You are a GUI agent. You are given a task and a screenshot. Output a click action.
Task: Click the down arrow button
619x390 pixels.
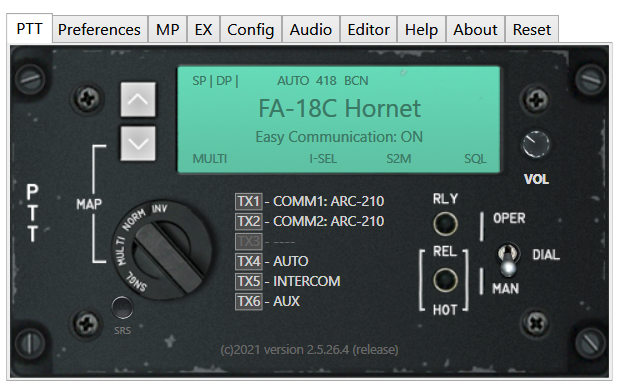coord(138,143)
